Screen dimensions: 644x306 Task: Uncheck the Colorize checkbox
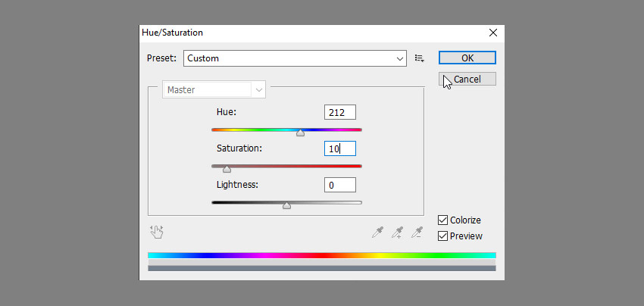coord(442,220)
